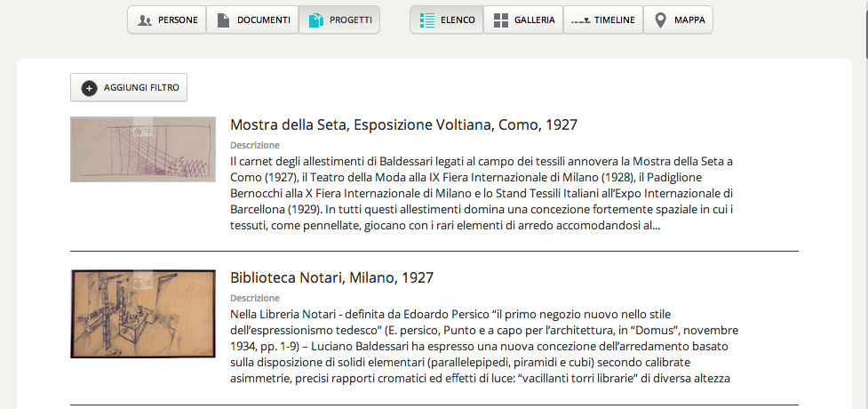Click the Persone people icon

click(144, 20)
